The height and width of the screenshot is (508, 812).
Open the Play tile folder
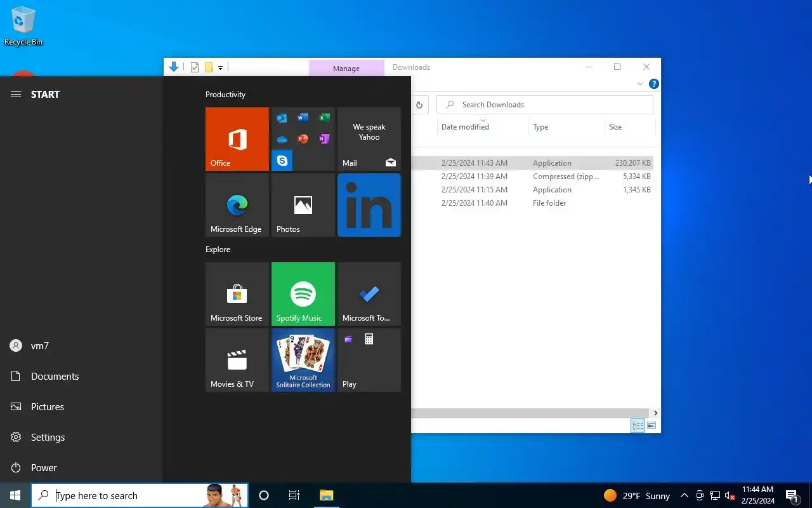point(369,360)
